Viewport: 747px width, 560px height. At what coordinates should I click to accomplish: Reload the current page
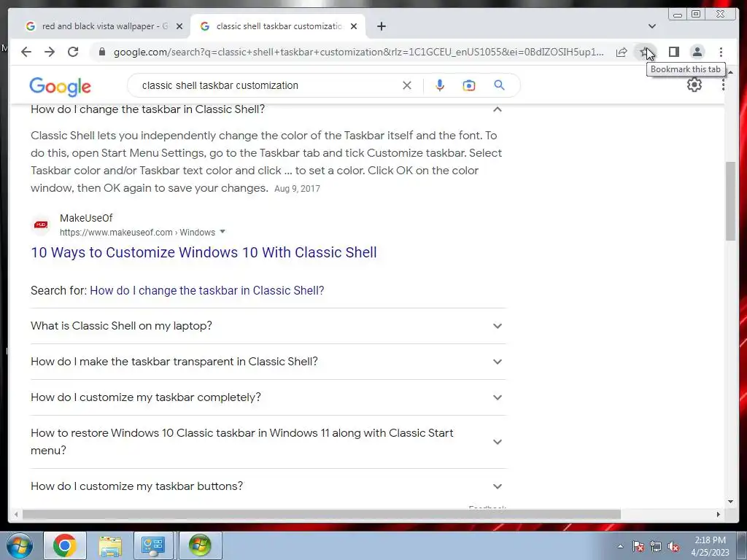tap(73, 52)
